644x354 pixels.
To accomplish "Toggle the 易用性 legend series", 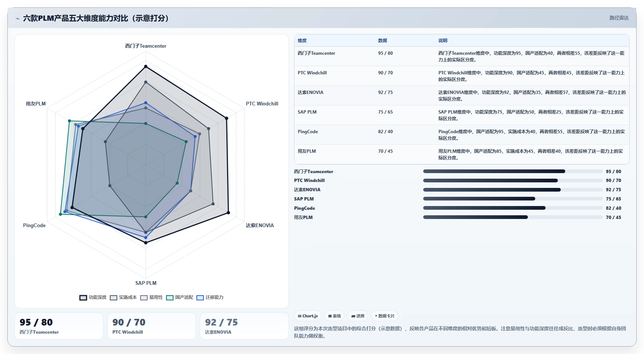I will click(x=151, y=297).
